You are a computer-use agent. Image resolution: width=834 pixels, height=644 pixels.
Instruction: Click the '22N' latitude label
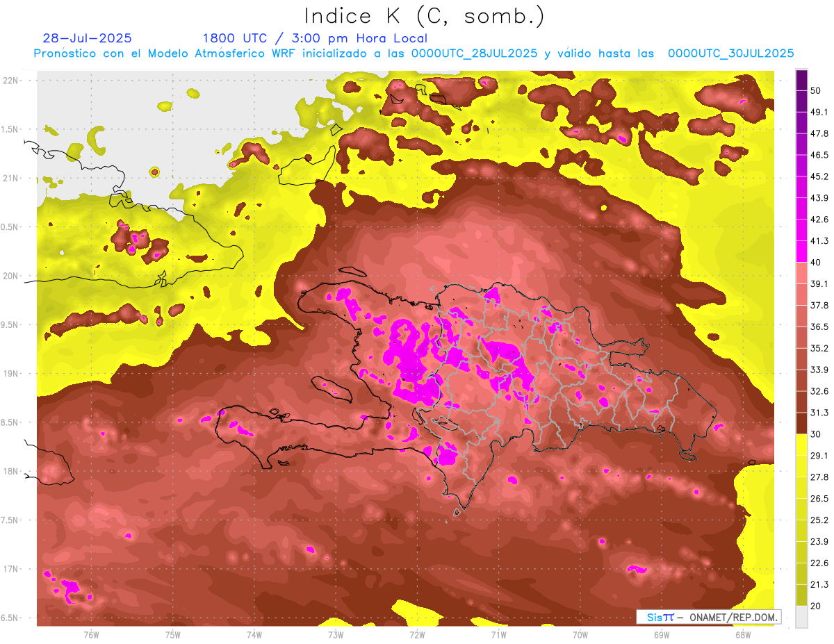(x=12, y=80)
